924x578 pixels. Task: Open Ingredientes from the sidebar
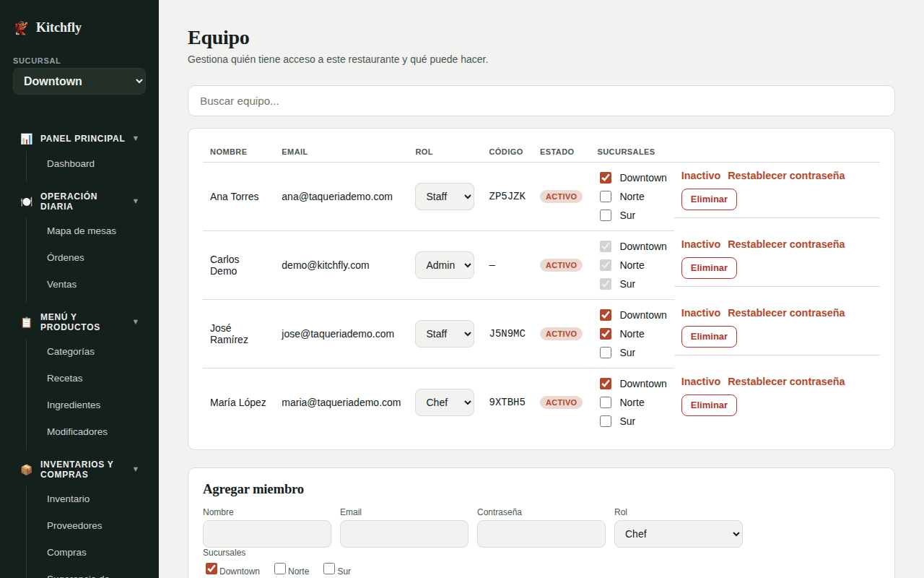pos(74,405)
